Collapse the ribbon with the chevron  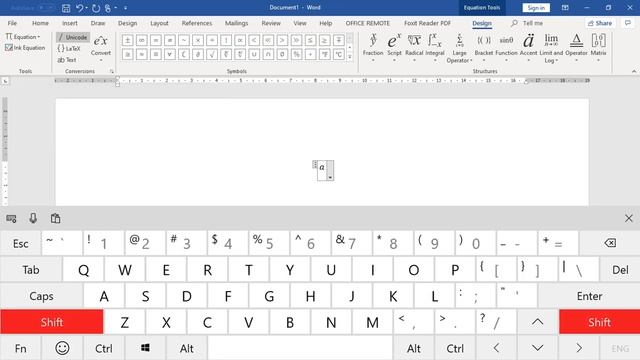634,71
